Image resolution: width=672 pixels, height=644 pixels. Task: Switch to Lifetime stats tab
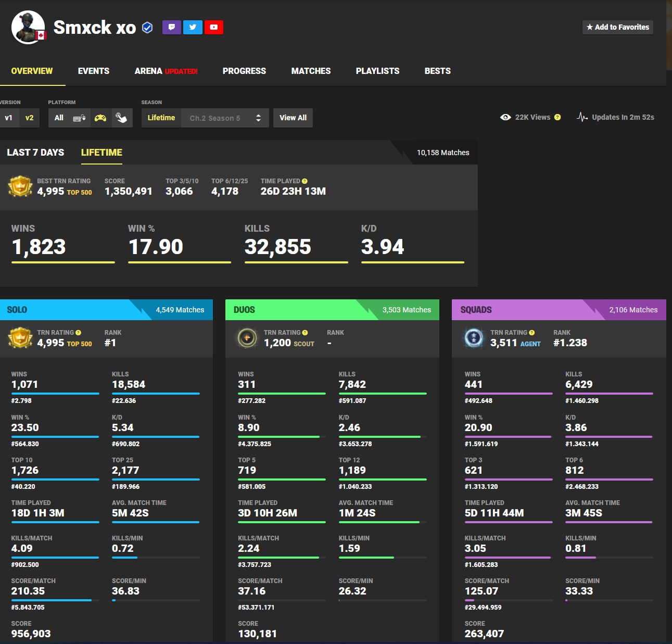tap(102, 153)
